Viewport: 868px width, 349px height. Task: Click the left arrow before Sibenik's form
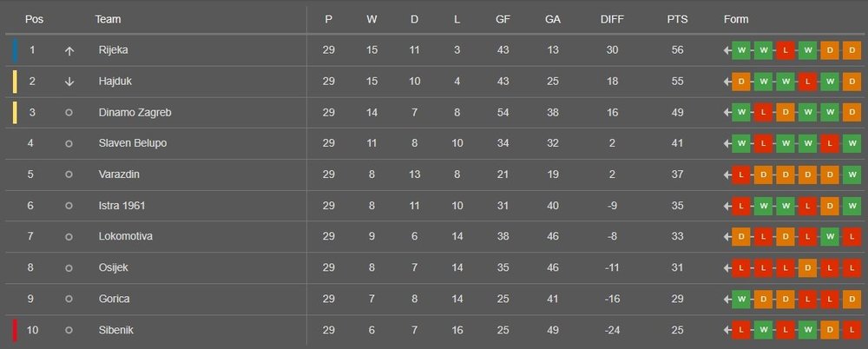point(727,330)
